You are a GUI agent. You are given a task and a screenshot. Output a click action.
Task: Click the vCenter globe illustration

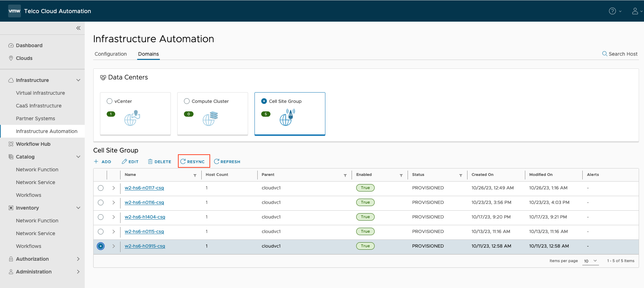click(x=132, y=118)
